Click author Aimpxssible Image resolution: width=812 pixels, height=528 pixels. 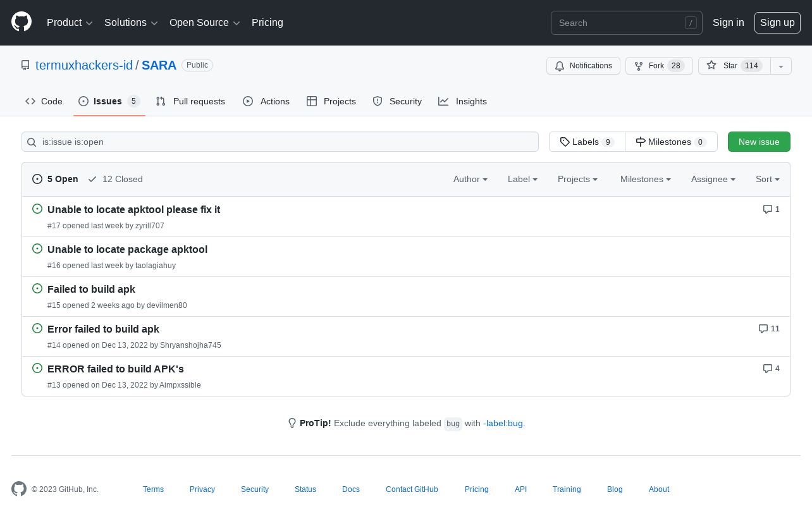point(180,385)
